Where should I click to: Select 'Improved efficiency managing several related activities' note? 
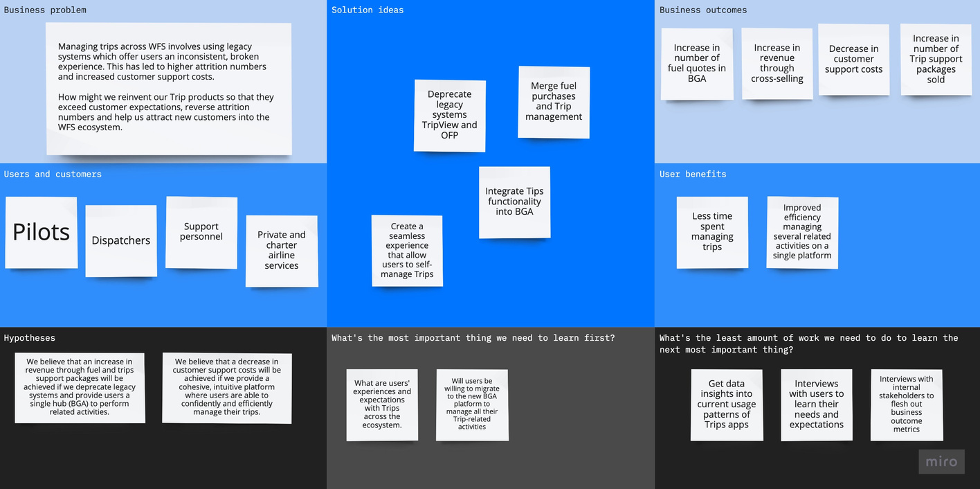pos(803,233)
